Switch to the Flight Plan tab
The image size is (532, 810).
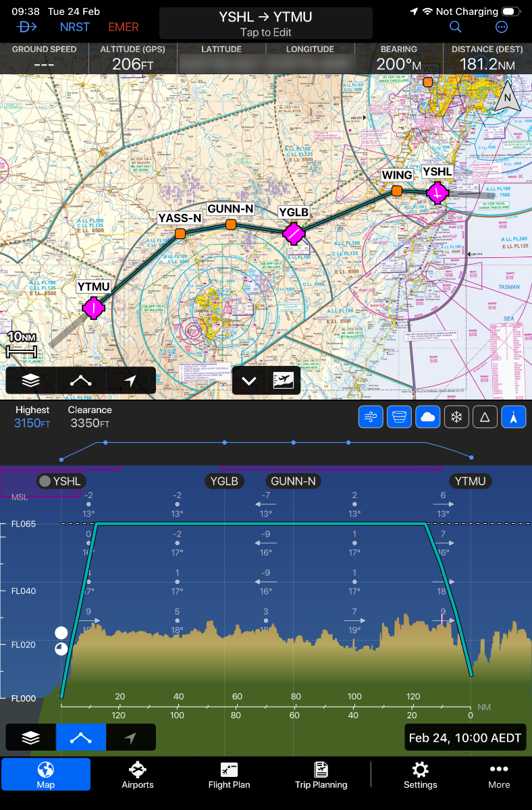coord(229,774)
